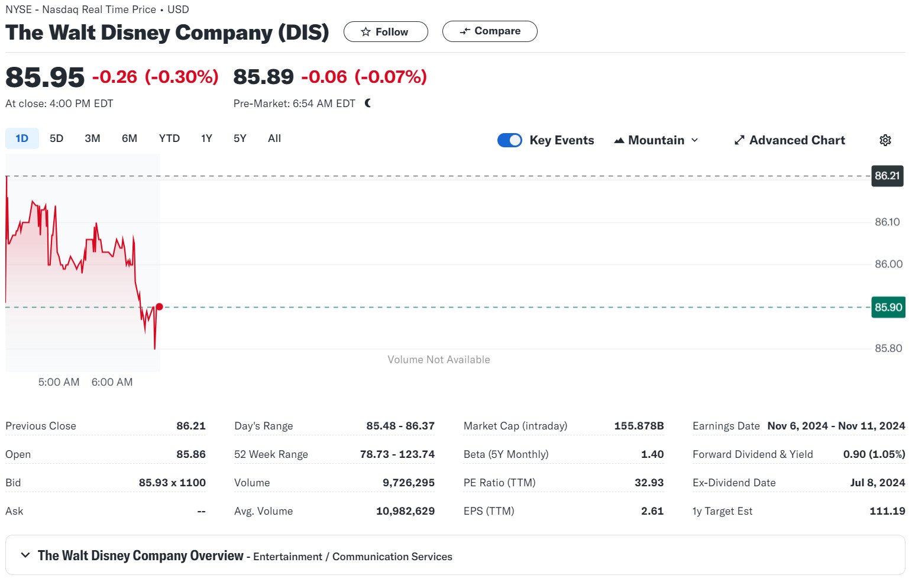The image size is (912, 588).
Task: Choose the All time range
Action: click(274, 138)
